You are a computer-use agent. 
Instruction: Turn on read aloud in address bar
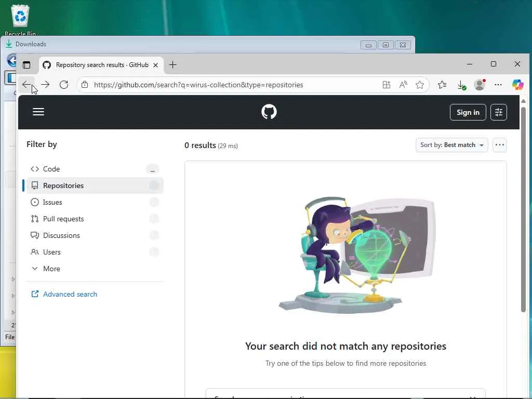coord(403,85)
